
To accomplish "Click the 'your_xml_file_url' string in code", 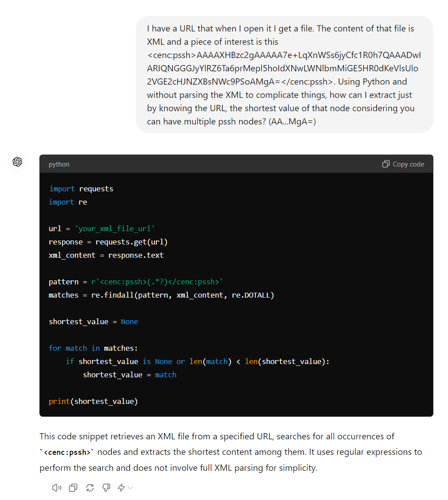I will [115, 229].
